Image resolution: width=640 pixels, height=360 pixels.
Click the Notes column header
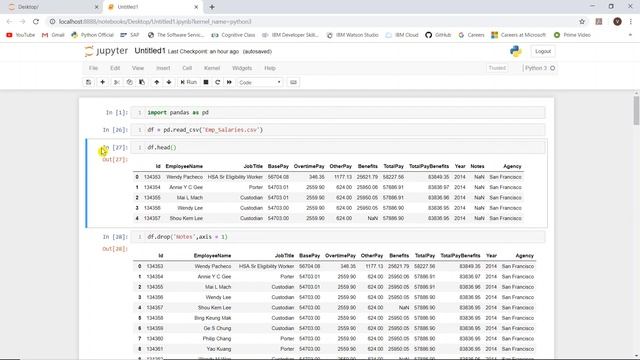(x=477, y=167)
